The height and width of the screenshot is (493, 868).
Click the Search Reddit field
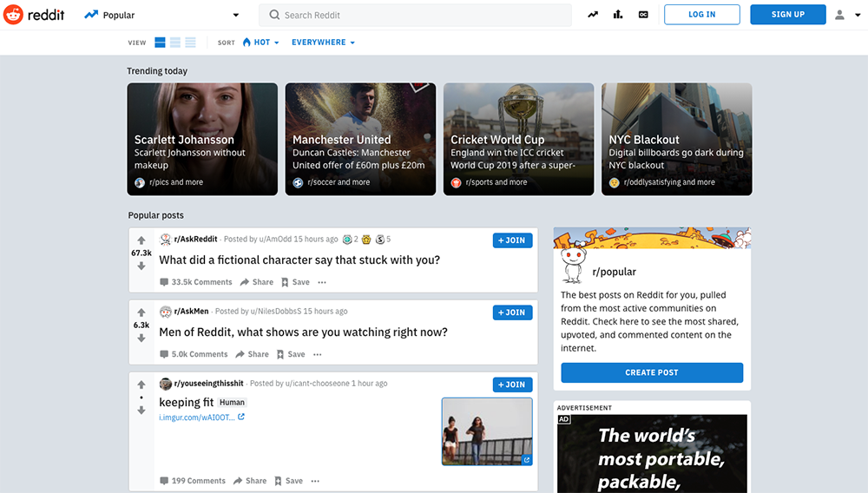point(415,15)
